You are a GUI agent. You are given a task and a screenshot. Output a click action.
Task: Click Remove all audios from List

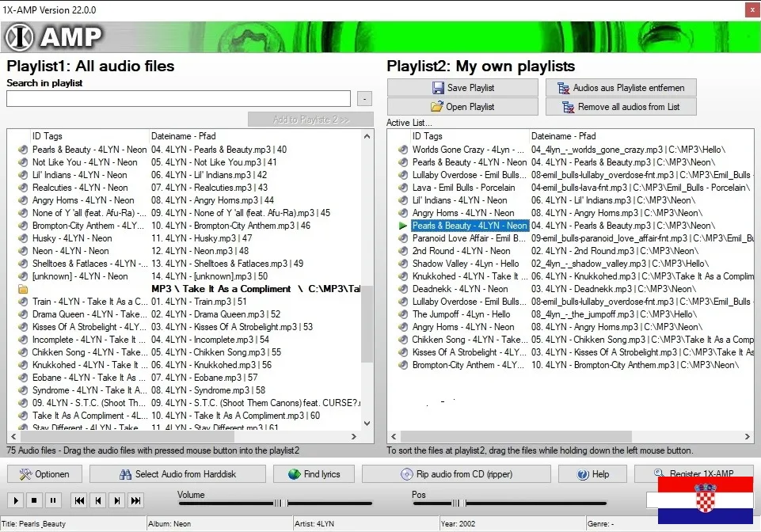[621, 107]
